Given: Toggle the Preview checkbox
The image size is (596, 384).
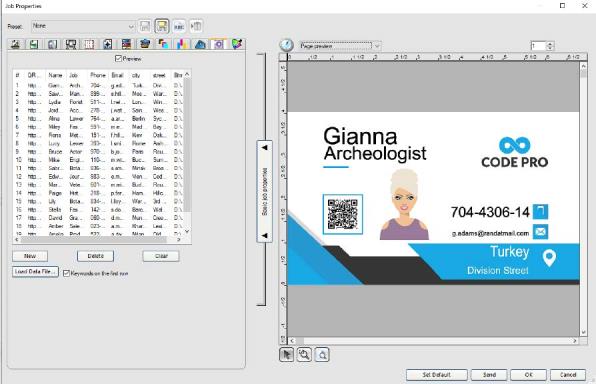Looking at the screenshot, I should 118,59.
